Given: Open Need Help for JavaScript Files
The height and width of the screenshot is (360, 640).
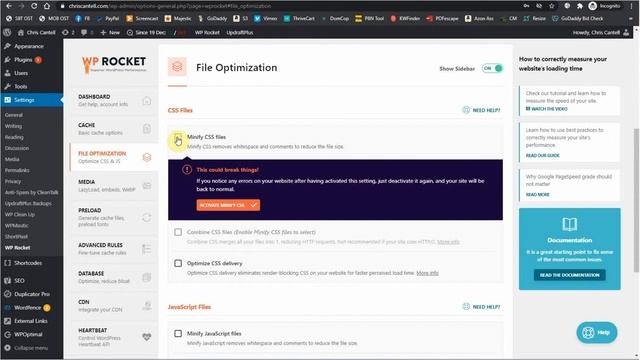Looking at the screenshot, I should (x=481, y=307).
